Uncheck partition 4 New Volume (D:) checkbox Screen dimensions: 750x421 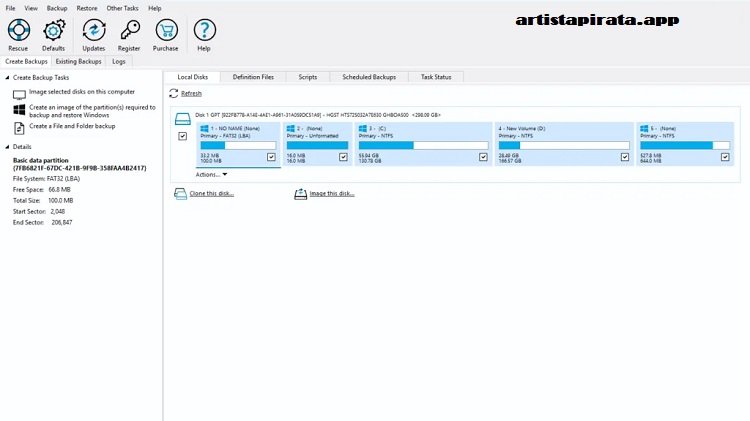tap(625, 157)
